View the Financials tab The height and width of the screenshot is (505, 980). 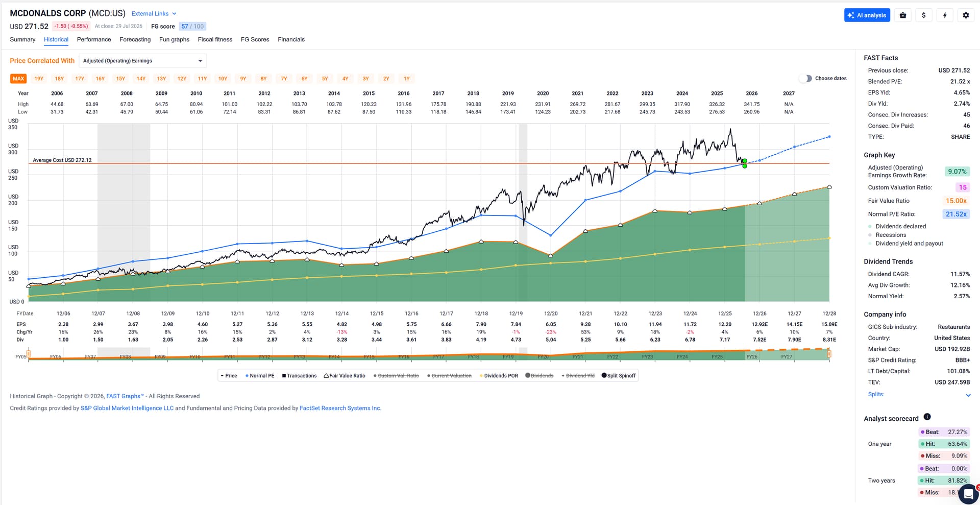[x=291, y=39]
